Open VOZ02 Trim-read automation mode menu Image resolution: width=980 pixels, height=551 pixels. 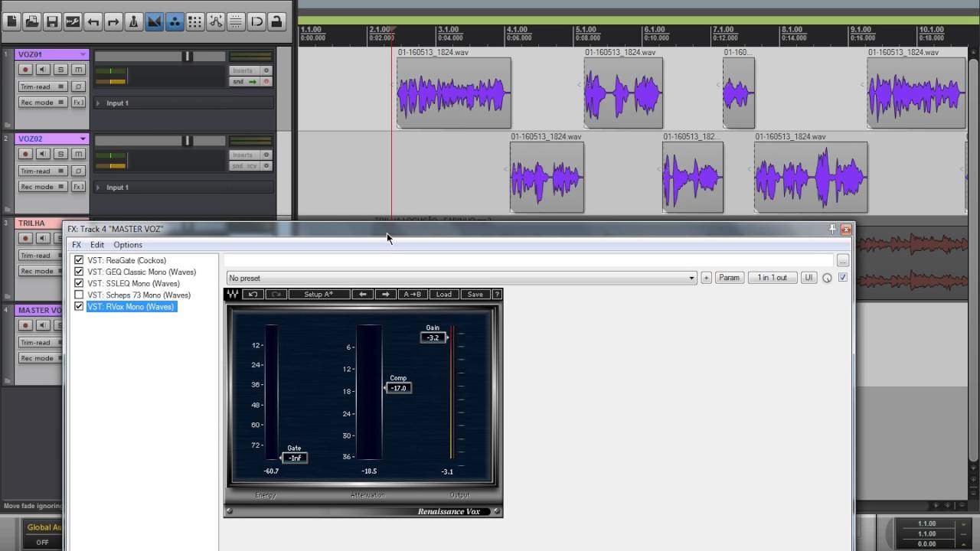(x=43, y=171)
